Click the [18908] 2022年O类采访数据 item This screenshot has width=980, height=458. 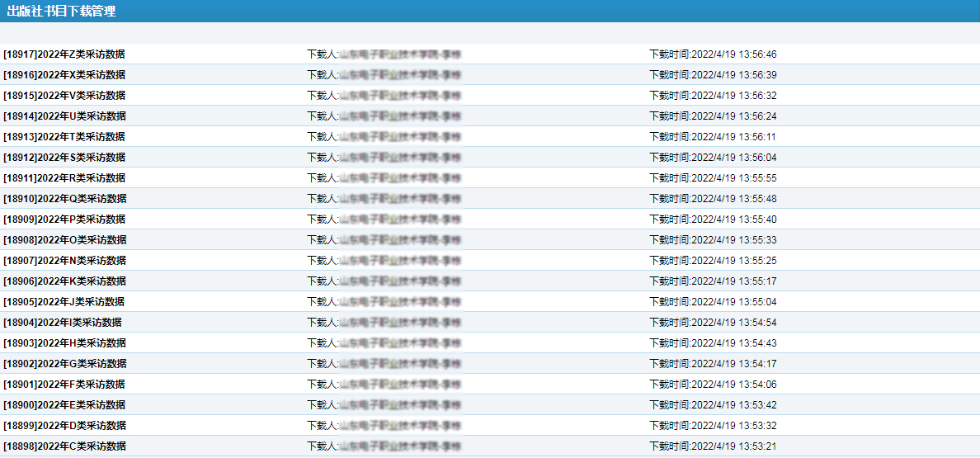(x=64, y=240)
